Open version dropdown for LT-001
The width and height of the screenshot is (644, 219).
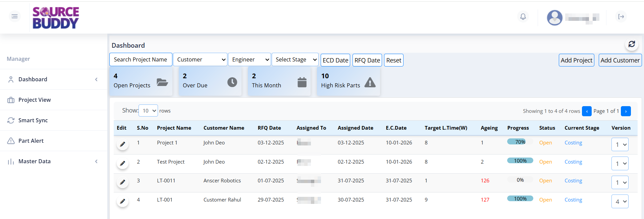point(620,202)
